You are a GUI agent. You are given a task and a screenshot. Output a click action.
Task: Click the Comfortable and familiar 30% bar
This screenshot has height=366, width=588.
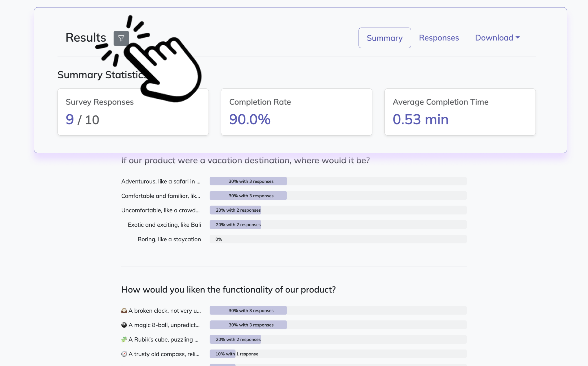point(248,196)
